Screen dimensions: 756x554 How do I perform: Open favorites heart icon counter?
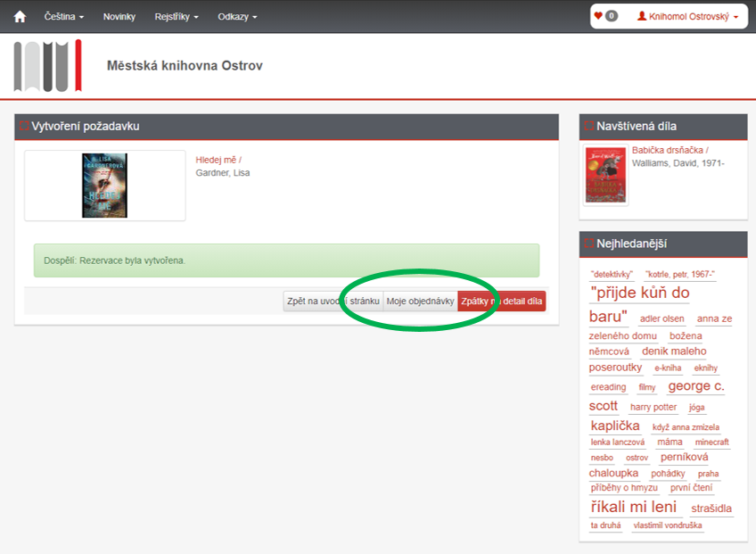click(x=605, y=16)
